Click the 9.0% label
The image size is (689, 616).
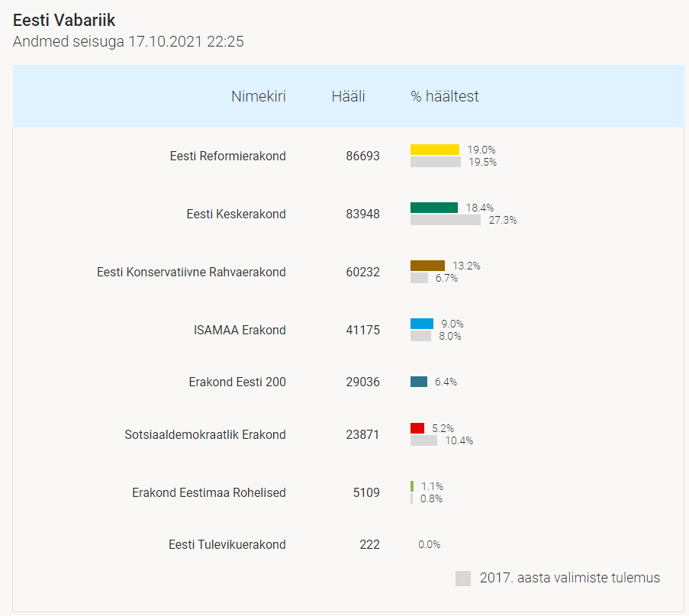(x=452, y=324)
